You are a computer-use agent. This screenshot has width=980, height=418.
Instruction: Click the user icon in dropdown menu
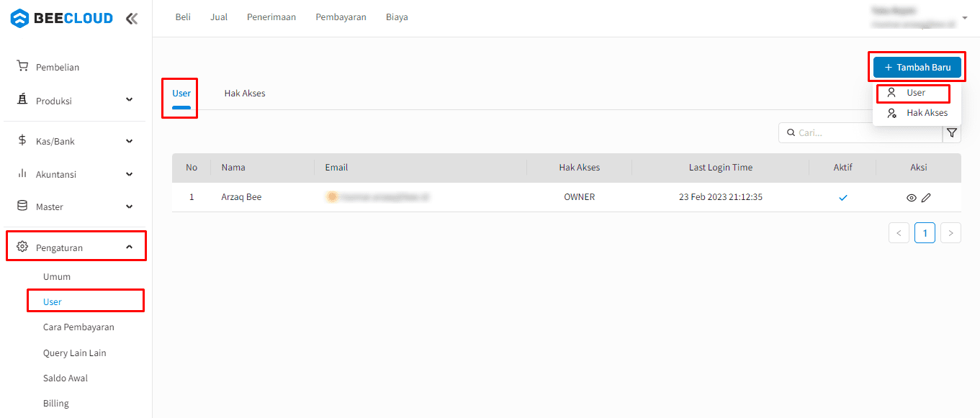(x=891, y=93)
